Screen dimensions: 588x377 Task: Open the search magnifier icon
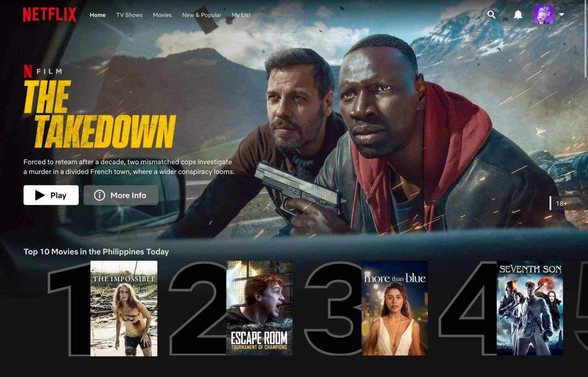(491, 15)
